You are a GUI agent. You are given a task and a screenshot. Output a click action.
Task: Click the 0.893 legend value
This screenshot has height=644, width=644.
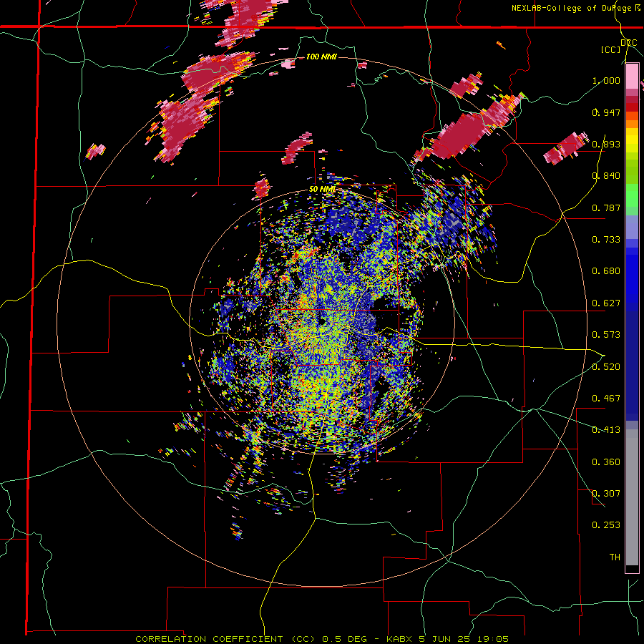coord(606,144)
